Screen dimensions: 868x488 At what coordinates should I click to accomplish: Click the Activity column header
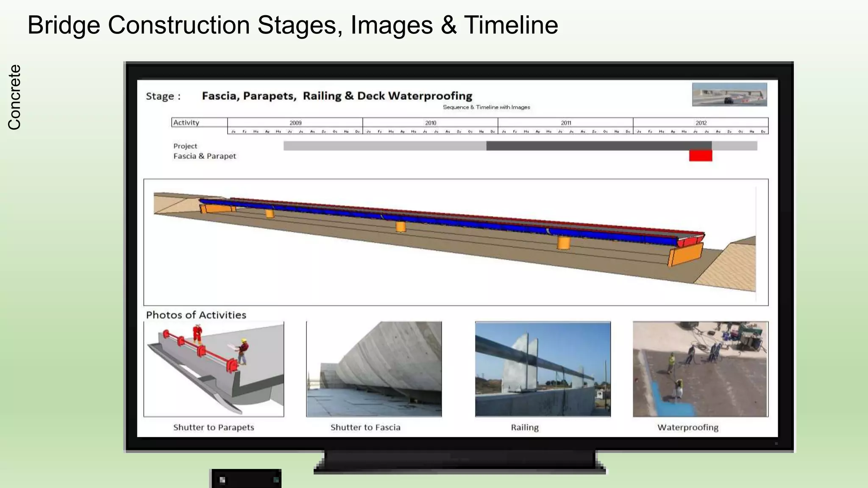[186, 122]
